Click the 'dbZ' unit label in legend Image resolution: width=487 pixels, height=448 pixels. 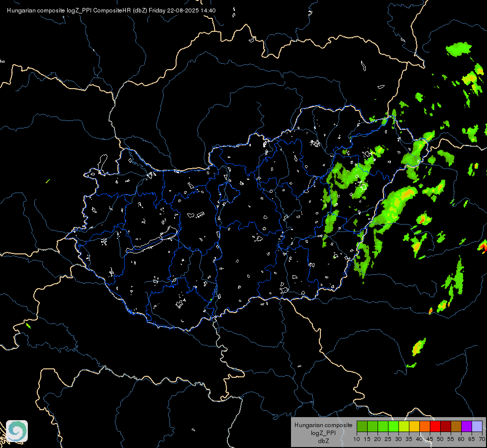[x=323, y=441]
